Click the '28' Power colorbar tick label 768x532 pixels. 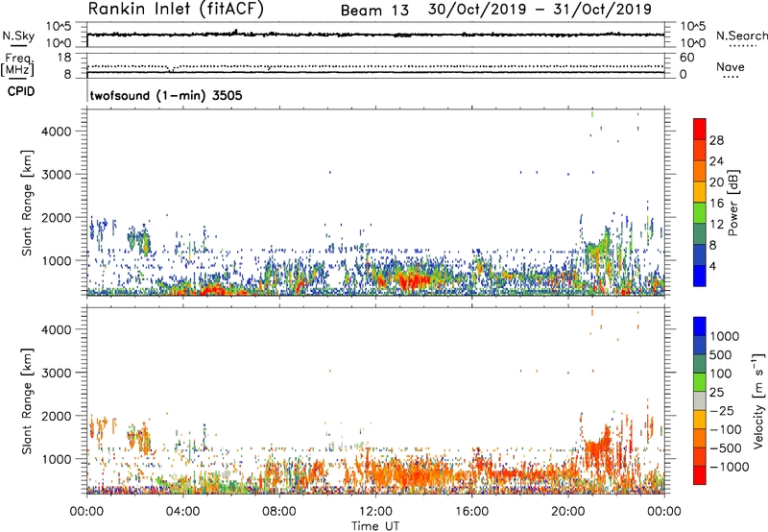716,140
